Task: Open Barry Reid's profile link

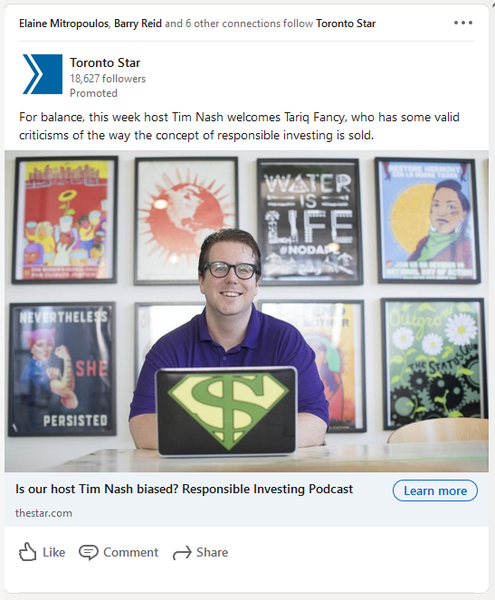Action: coord(138,23)
